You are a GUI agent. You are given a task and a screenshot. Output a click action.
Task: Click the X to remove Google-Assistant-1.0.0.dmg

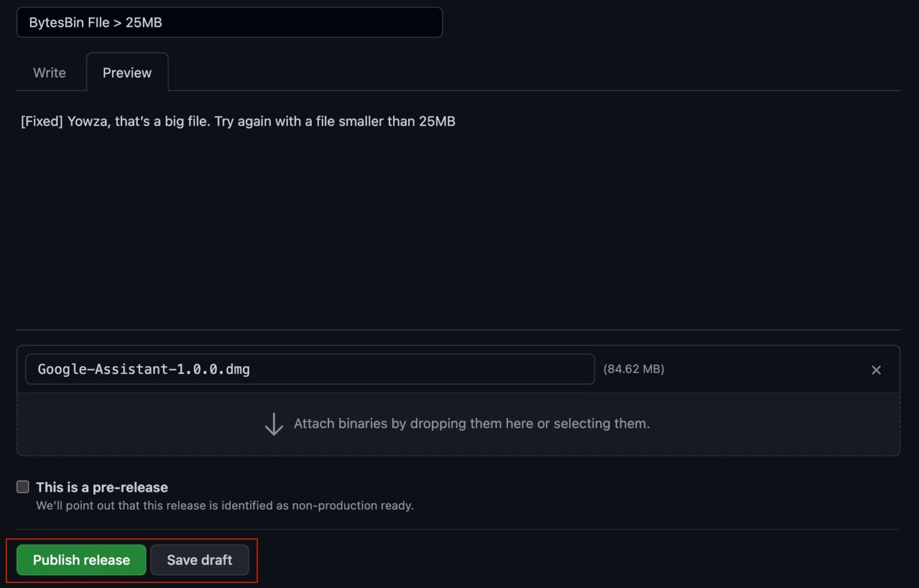[x=876, y=370]
